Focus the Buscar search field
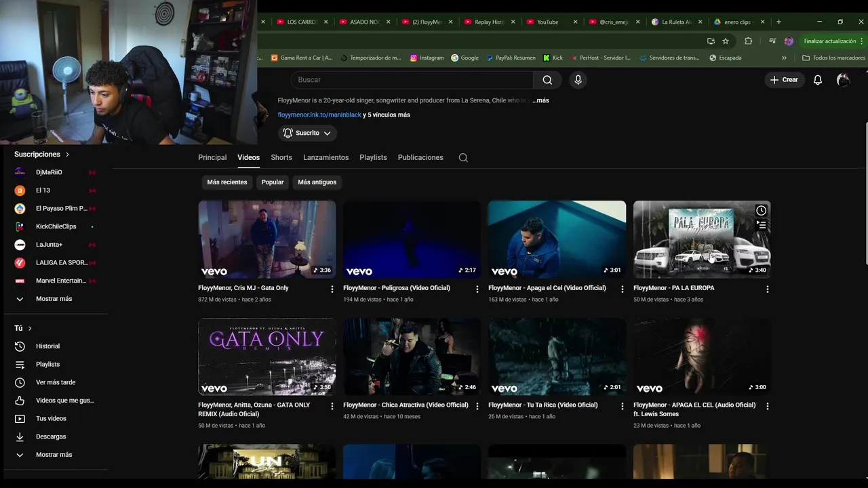The image size is (868, 488). [x=412, y=80]
